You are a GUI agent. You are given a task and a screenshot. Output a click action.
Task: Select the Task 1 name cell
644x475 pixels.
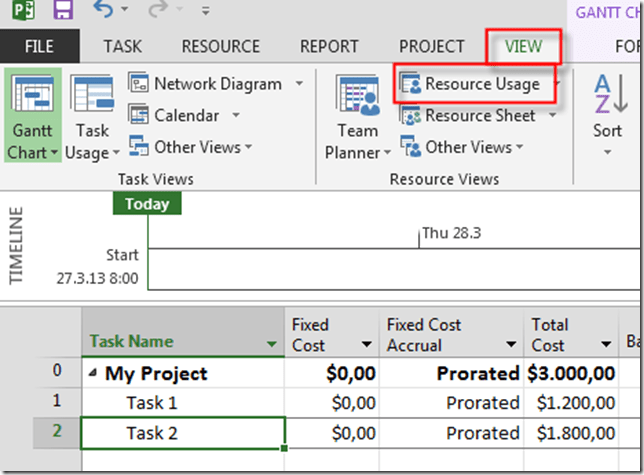(183, 403)
